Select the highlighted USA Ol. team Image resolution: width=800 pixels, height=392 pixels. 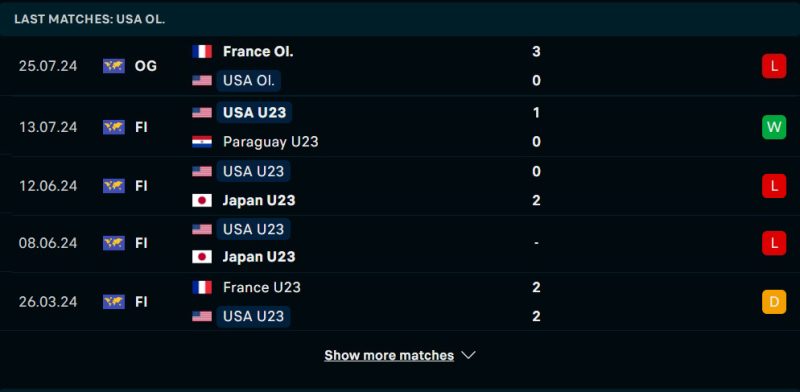click(x=248, y=81)
